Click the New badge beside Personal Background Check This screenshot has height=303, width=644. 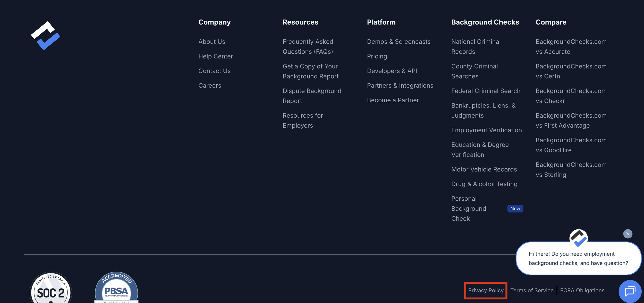515,209
